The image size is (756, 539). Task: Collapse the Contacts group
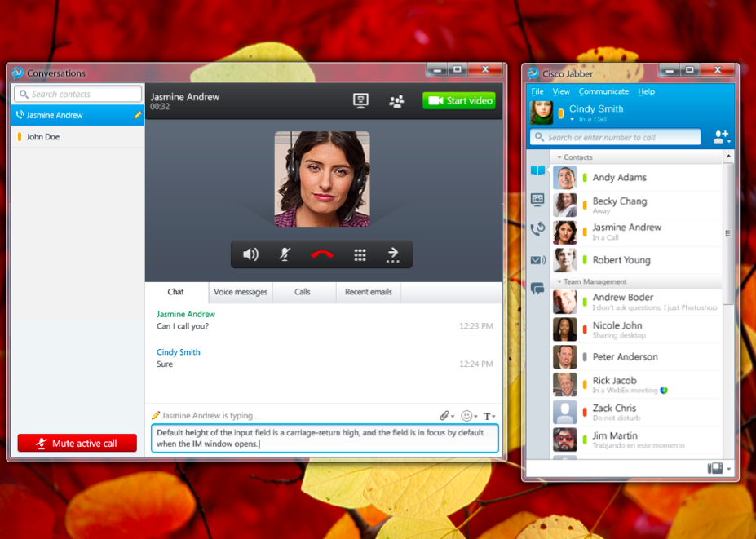coord(559,157)
